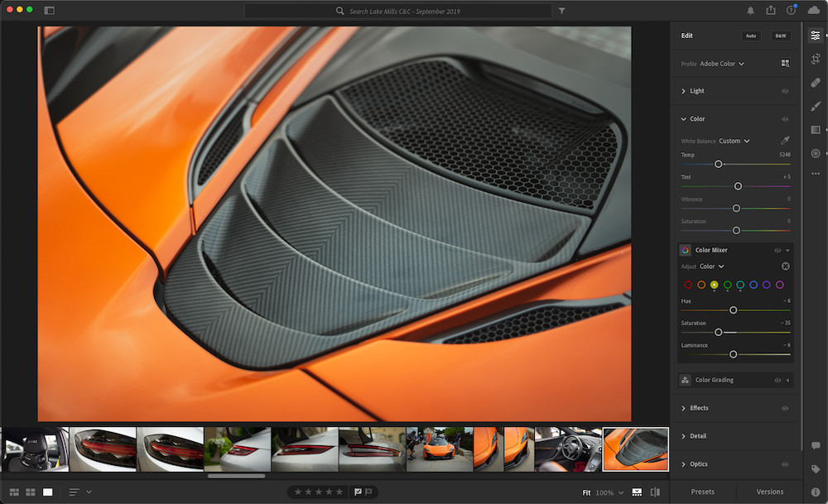Expand the Effects section

tap(683, 408)
